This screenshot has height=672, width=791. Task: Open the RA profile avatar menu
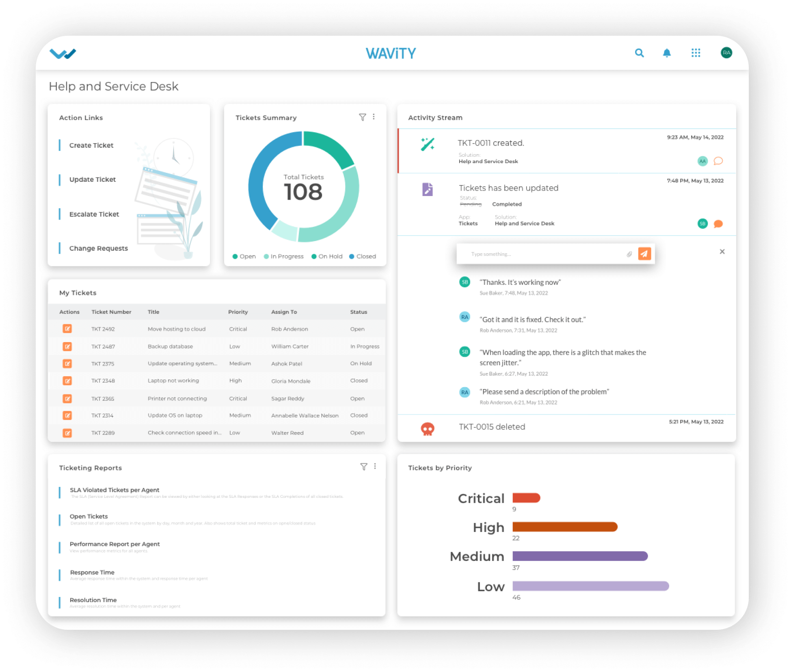point(726,53)
